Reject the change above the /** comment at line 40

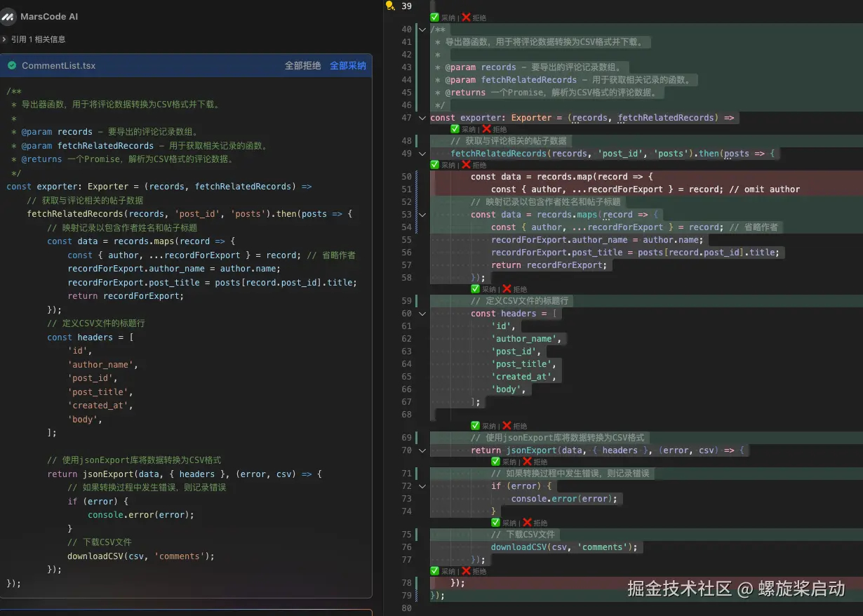pos(474,18)
